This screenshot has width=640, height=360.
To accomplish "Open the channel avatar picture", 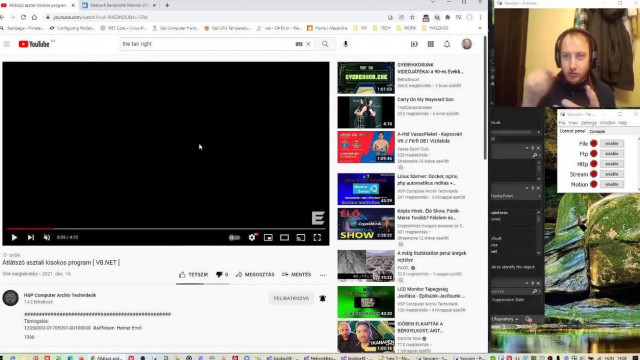I will click(11, 298).
